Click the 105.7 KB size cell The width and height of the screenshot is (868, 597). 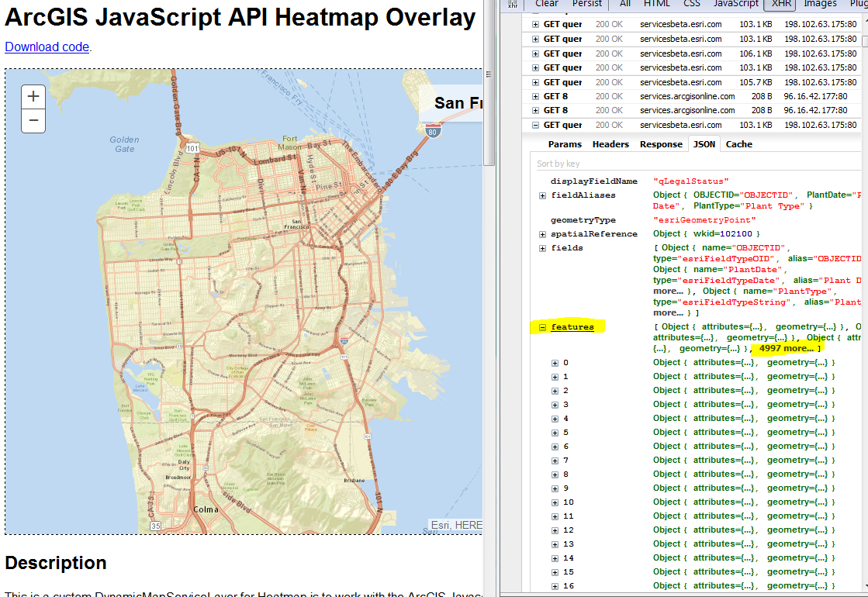coord(756,82)
